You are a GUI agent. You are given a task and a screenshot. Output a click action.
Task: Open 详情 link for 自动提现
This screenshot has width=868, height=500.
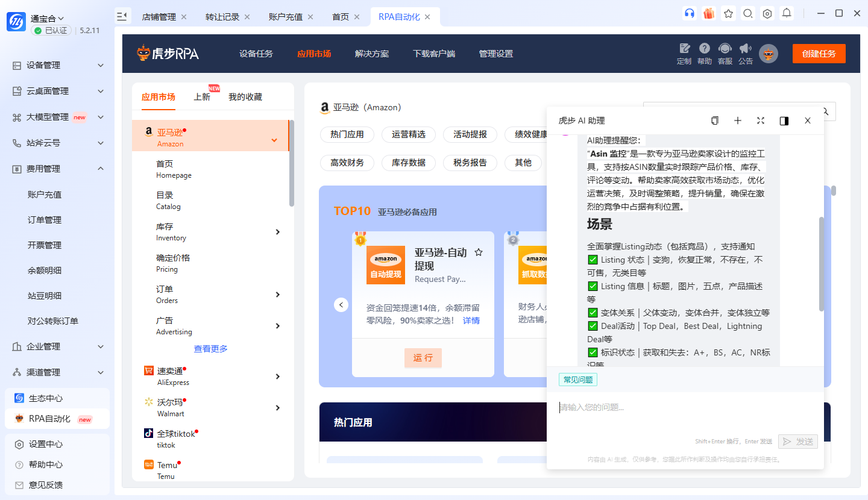point(471,320)
